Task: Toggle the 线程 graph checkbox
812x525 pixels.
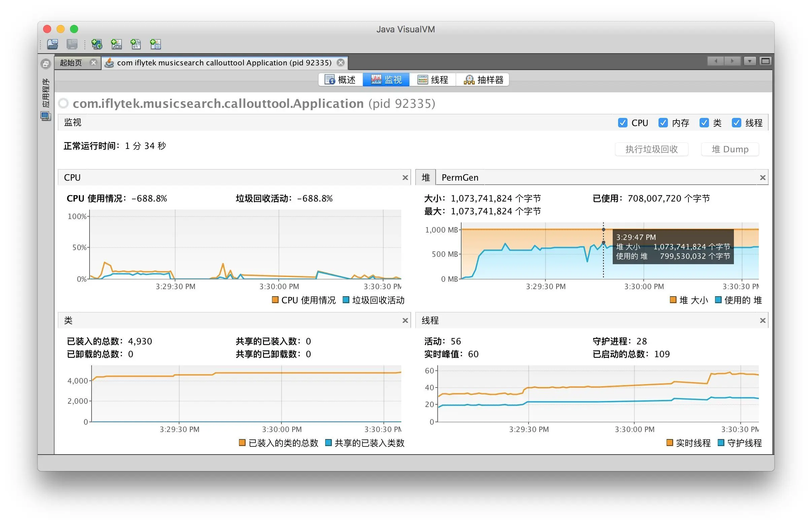Action: pos(736,123)
